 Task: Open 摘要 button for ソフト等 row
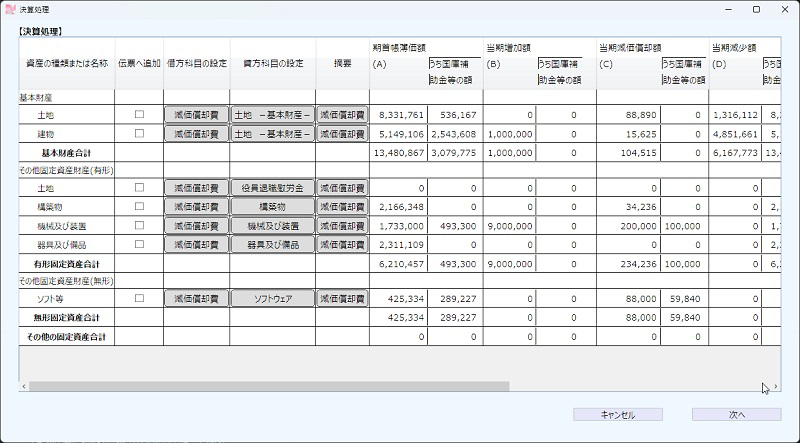tap(343, 299)
